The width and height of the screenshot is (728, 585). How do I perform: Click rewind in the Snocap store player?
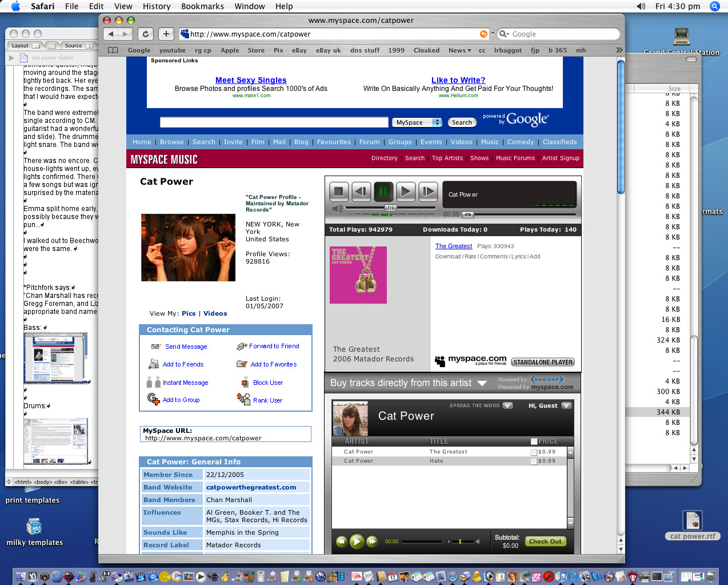pyautogui.click(x=341, y=541)
